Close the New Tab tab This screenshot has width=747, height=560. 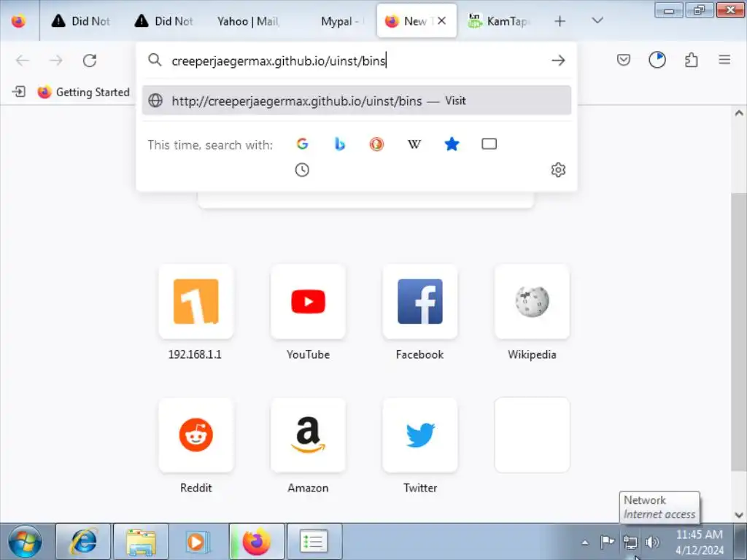(441, 20)
